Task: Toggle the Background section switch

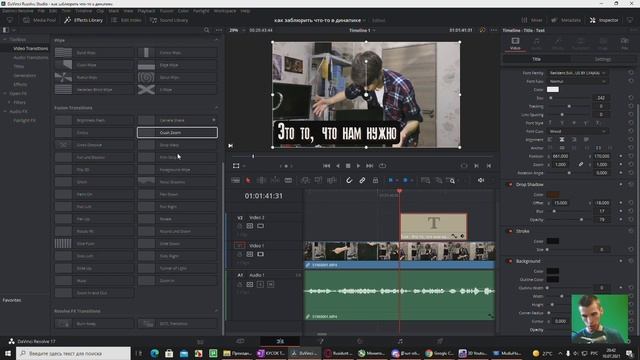Action: tap(509, 261)
